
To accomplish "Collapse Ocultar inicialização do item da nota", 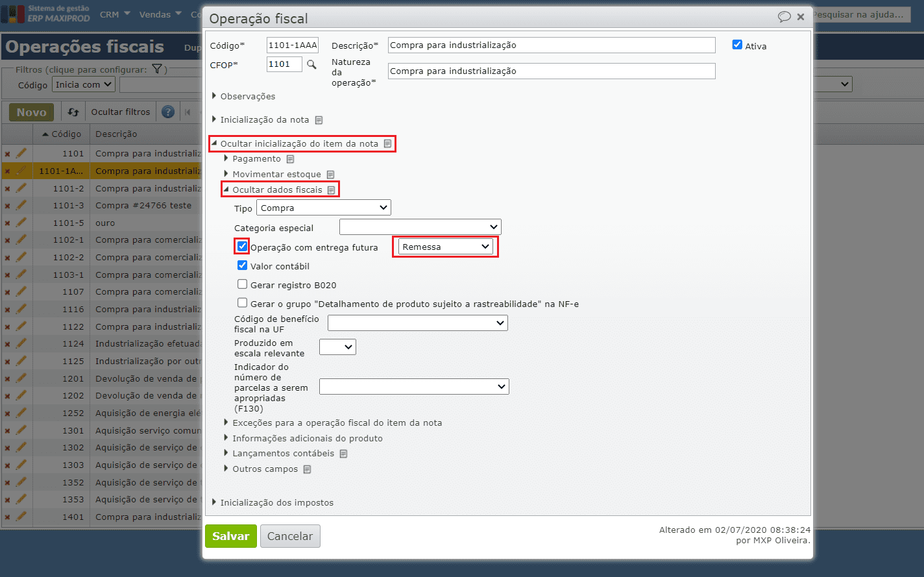I will [295, 143].
